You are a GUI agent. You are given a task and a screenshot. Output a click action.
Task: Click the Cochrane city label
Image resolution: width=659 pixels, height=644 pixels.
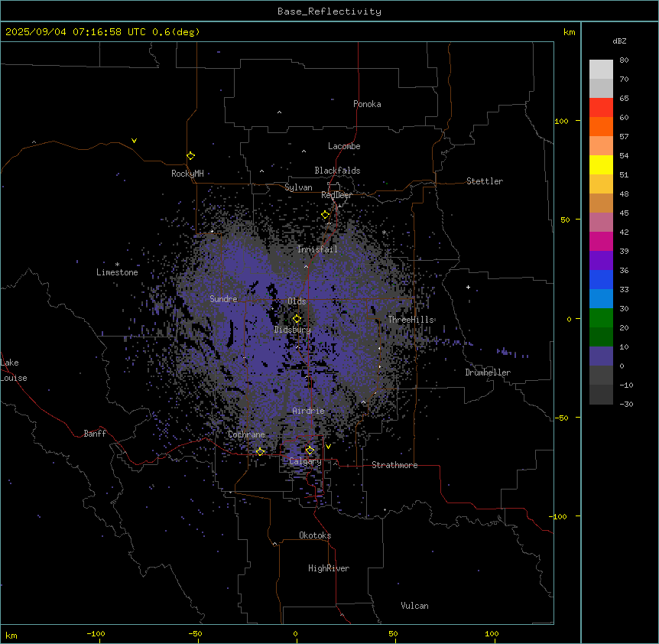[x=246, y=434]
